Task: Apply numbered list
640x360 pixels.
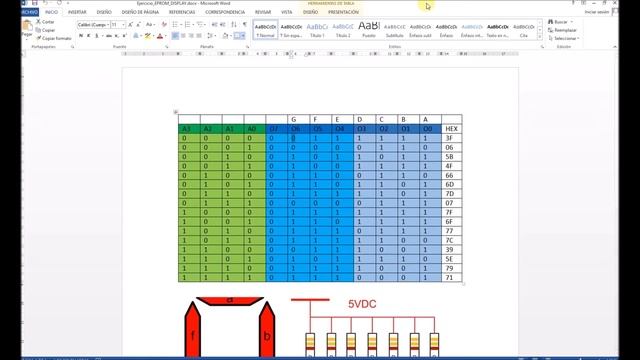Action: point(188,25)
